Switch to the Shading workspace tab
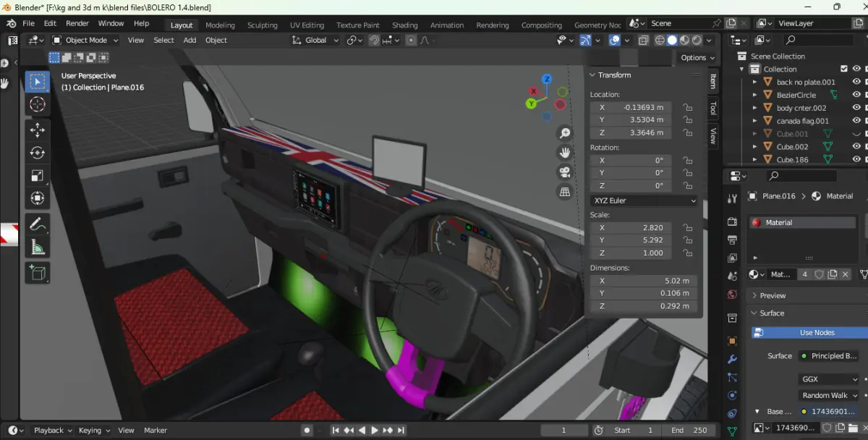Viewport: 868px width, 440px height. [405, 25]
